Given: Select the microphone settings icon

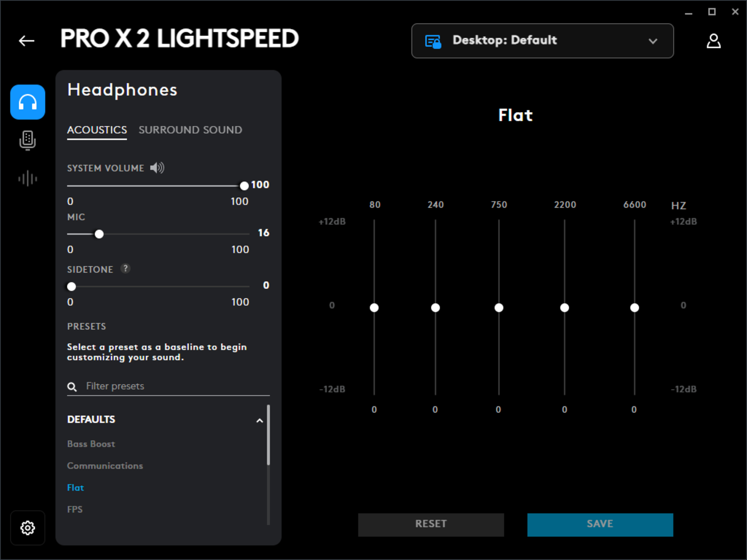Looking at the screenshot, I should click(27, 140).
